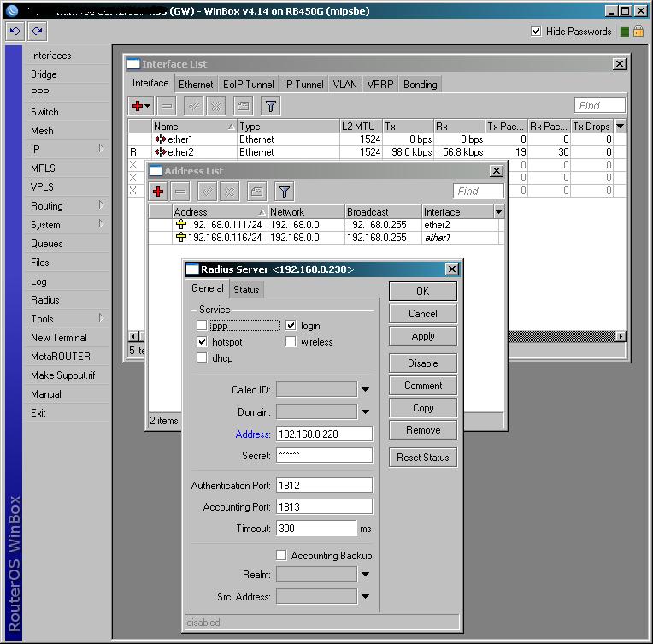The height and width of the screenshot is (644, 653).
Task: Click the red plus add icon in Interface List
Action: point(138,106)
